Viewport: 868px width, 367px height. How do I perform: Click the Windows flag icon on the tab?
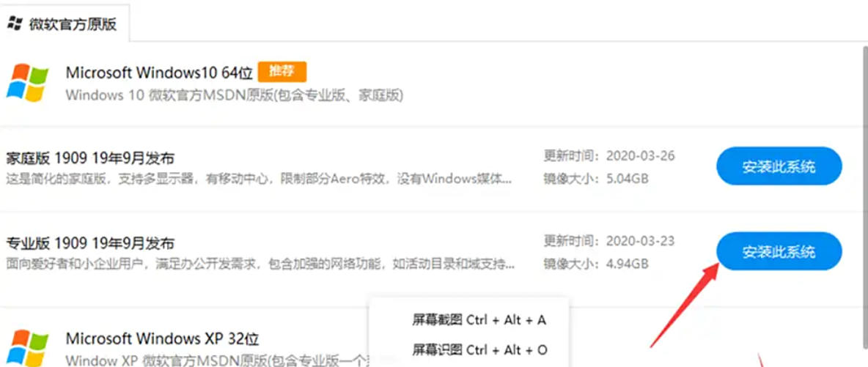point(15,23)
